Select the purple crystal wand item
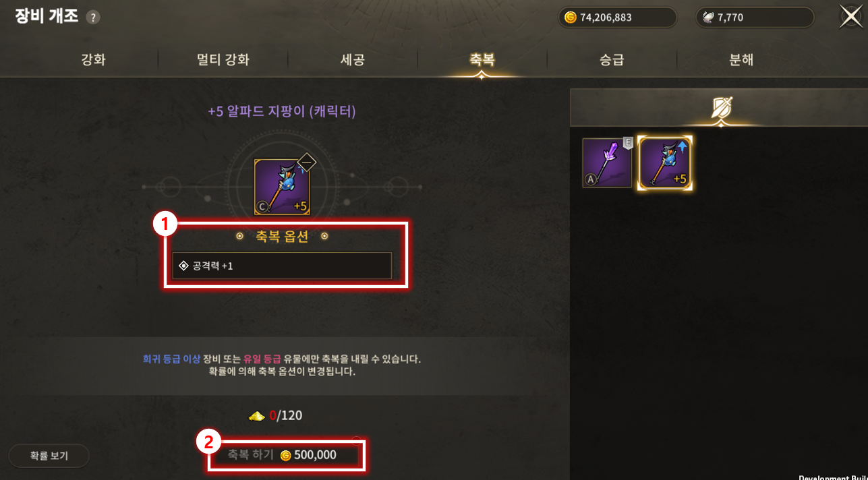 click(607, 162)
